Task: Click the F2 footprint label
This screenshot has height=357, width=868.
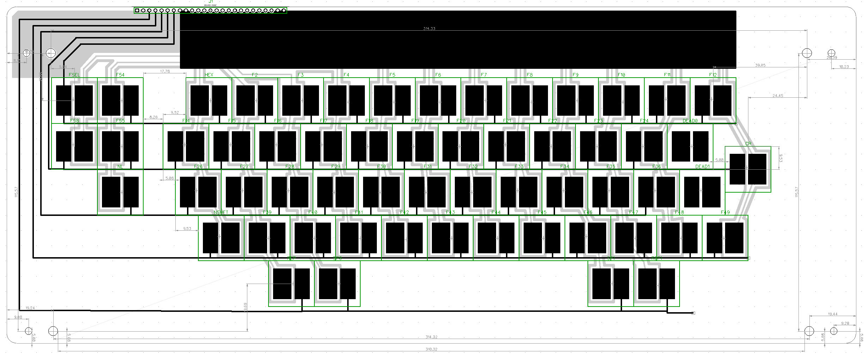Action: [255, 75]
